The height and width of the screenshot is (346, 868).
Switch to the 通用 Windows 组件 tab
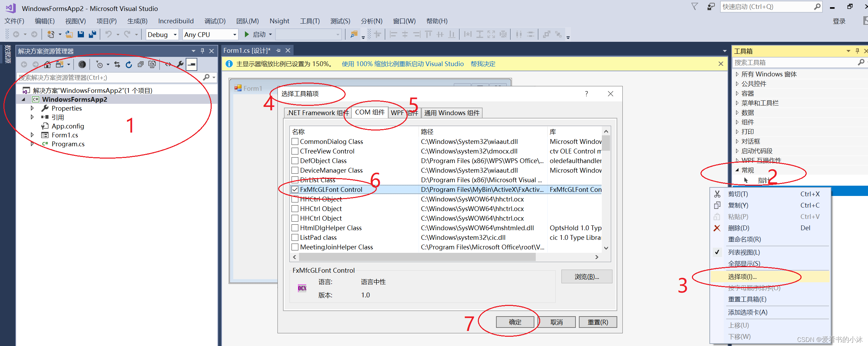pos(452,113)
